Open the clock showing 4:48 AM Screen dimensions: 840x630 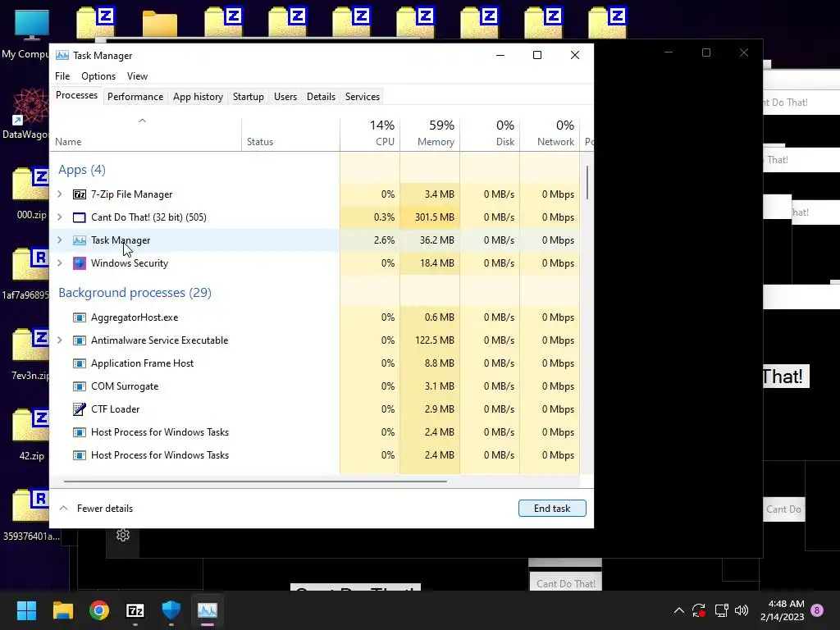[782, 610]
